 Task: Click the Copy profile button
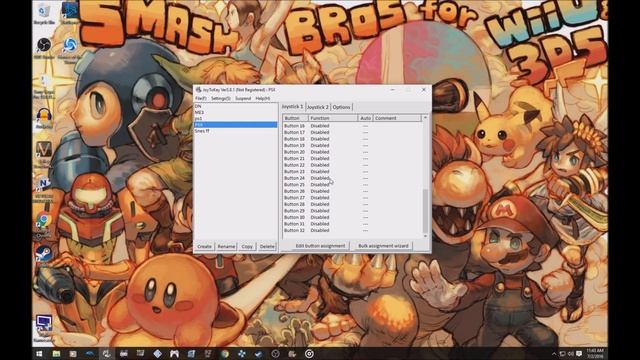(x=247, y=247)
